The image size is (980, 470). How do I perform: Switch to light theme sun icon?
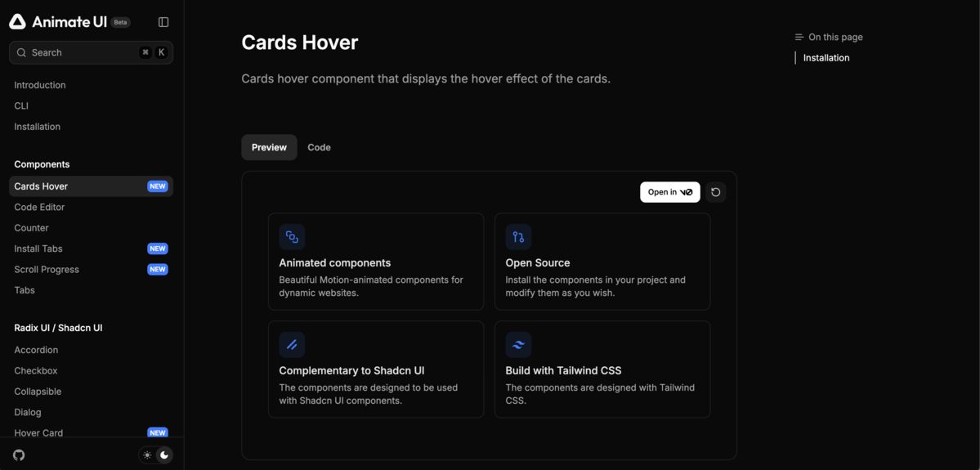pyautogui.click(x=147, y=455)
